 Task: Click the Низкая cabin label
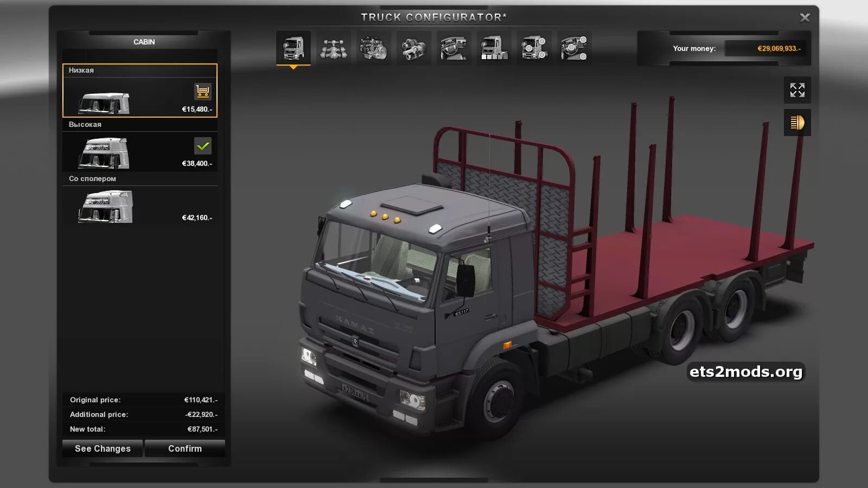pyautogui.click(x=81, y=70)
